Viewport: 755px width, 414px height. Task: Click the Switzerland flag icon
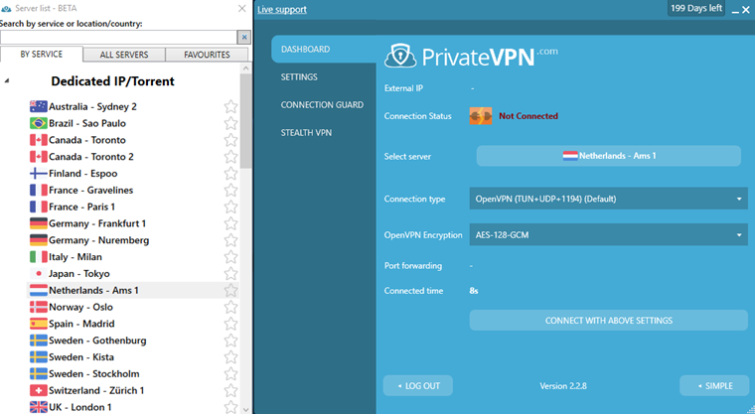point(39,390)
